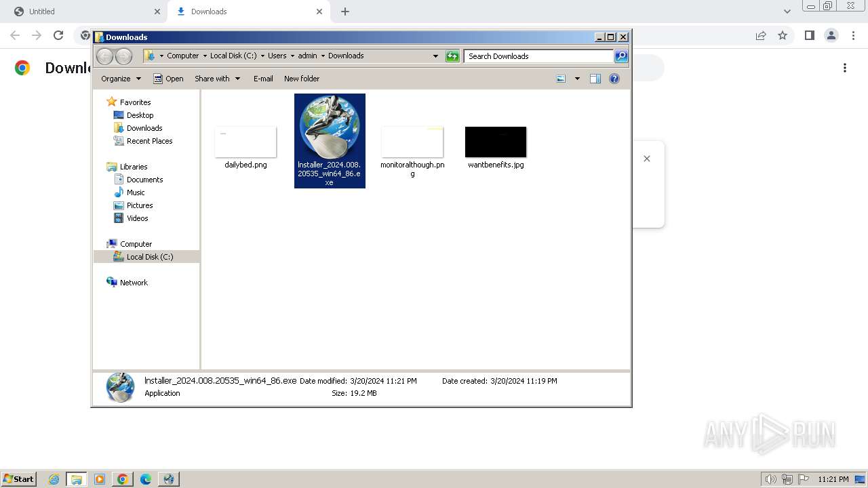Close the Downloads Chrome tab
Image resolution: width=868 pixels, height=488 pixels.
tap(319, 12)
